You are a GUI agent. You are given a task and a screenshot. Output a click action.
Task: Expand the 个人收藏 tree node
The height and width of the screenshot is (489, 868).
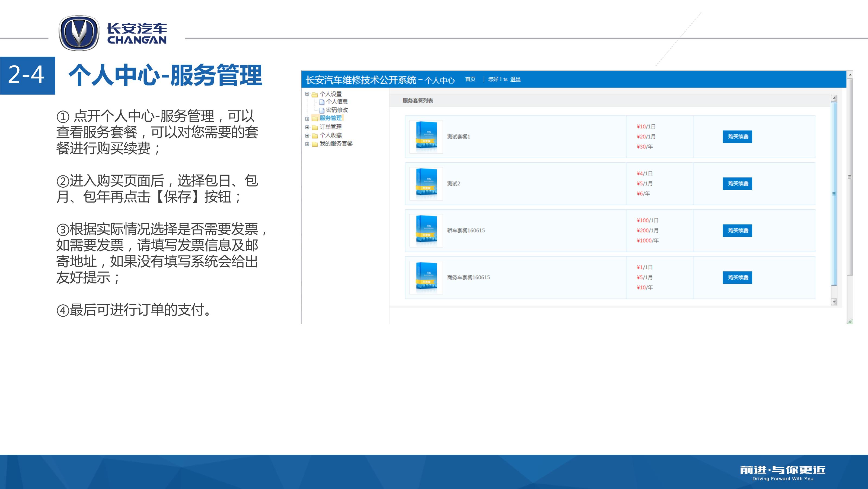coord(307,135)
